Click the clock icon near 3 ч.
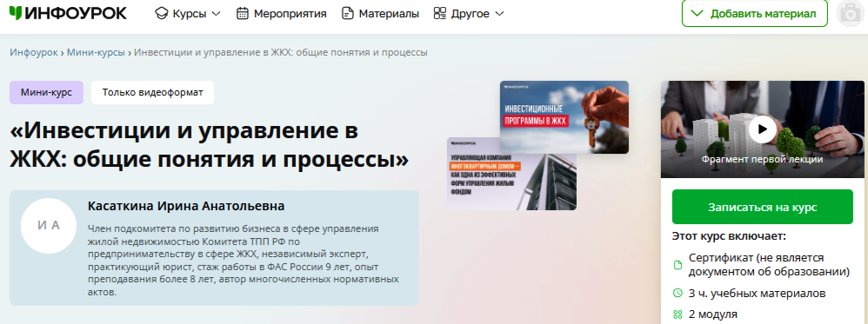The width and height of the screenshot is (868, 324). coord(677,293)
